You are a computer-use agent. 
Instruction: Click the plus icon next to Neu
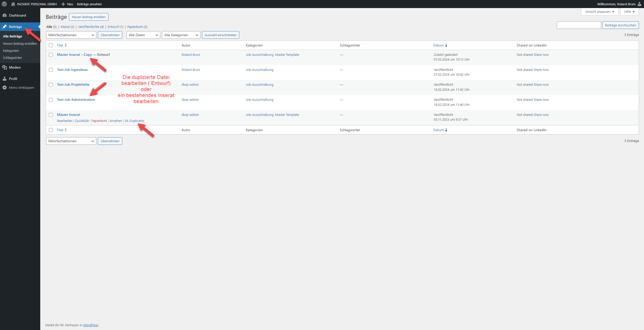pyautogui.click(x=63, y=4)
